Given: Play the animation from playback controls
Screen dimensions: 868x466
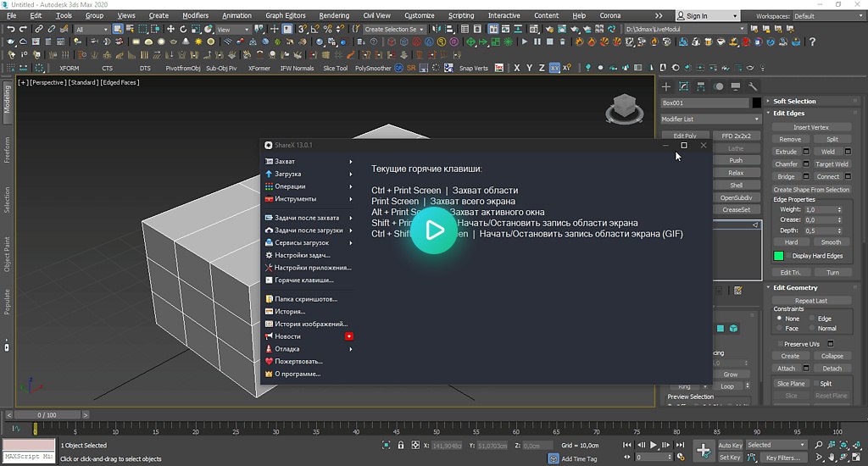Looking at the screenshot, I should point(654,445).
